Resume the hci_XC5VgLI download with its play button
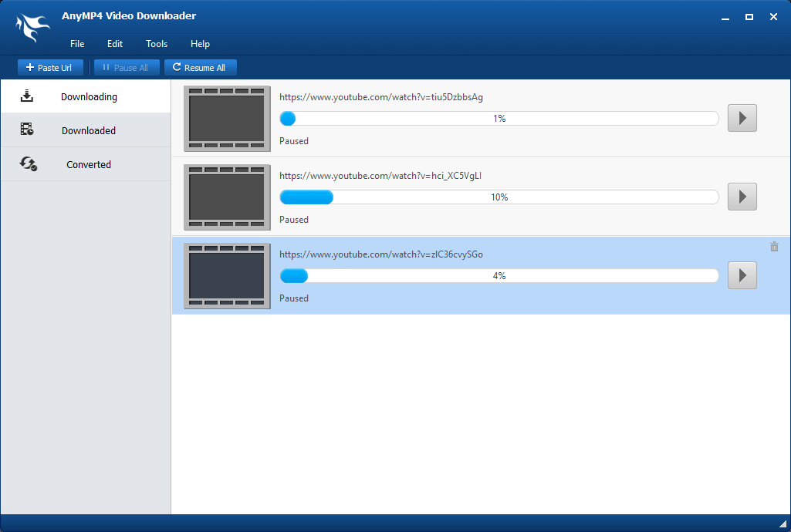Screen dimensions: 791x532 pos(742,197)
